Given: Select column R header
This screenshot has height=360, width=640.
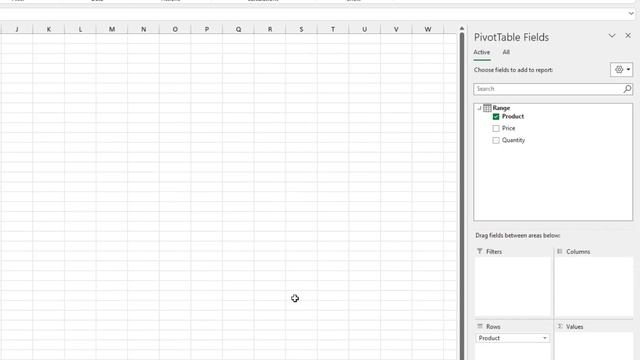Looking at the screenshot, I should coord(270,29).
